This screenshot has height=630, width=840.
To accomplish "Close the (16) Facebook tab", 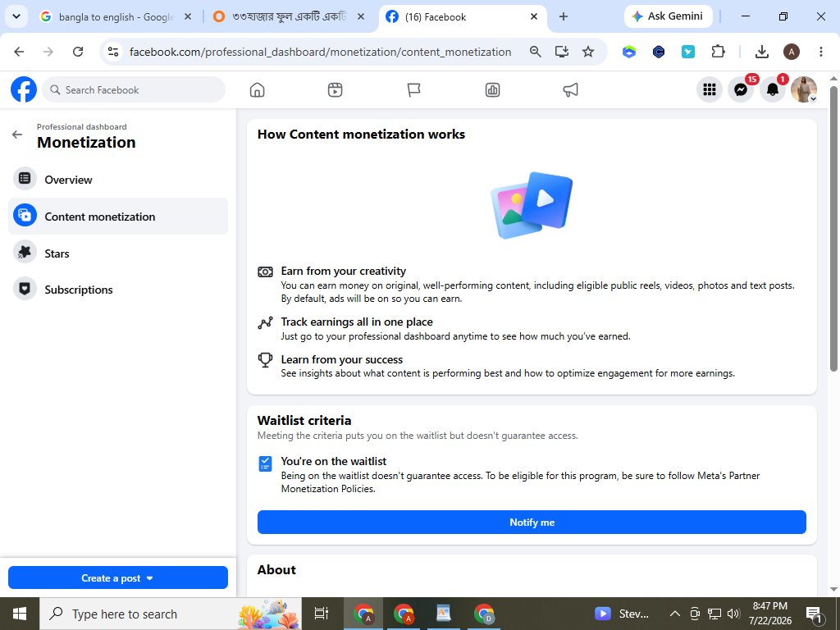I will pyautogui.click(x=533, y=16).
